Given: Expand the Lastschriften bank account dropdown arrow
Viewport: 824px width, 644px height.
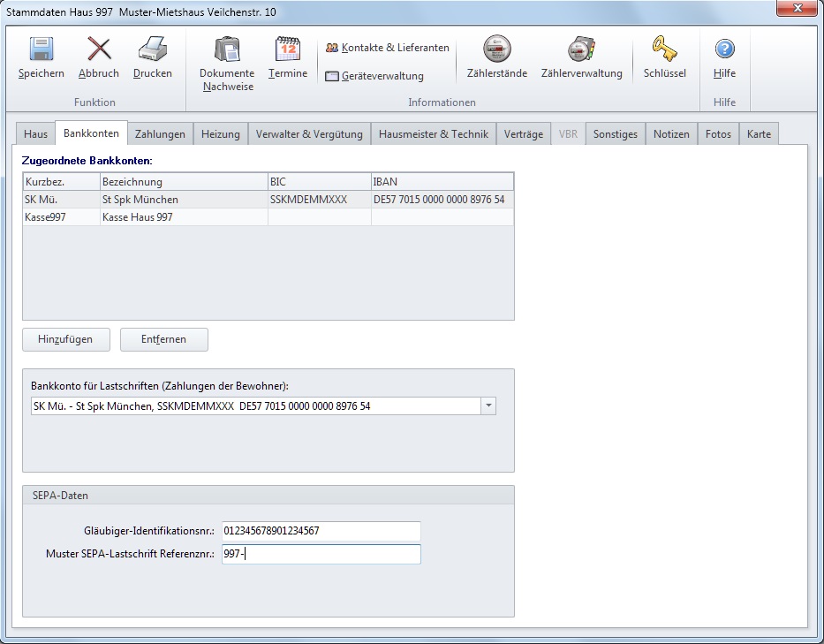Looking at the screenshot, I should (488, 405).
